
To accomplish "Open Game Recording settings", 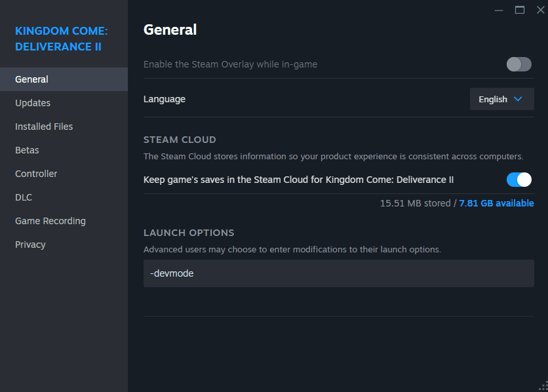I will (x=50, y=220).
